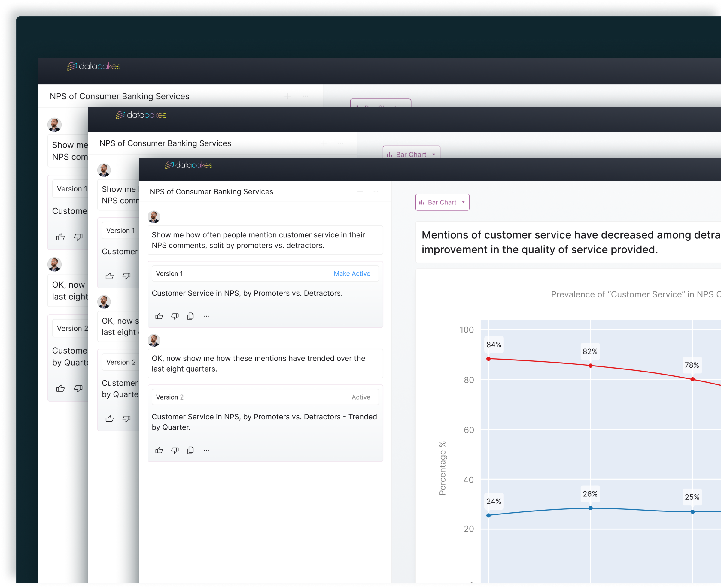Copy the Version 2 trended response
This screenshot has width=721, height=588.
click(x=190, y=450)
